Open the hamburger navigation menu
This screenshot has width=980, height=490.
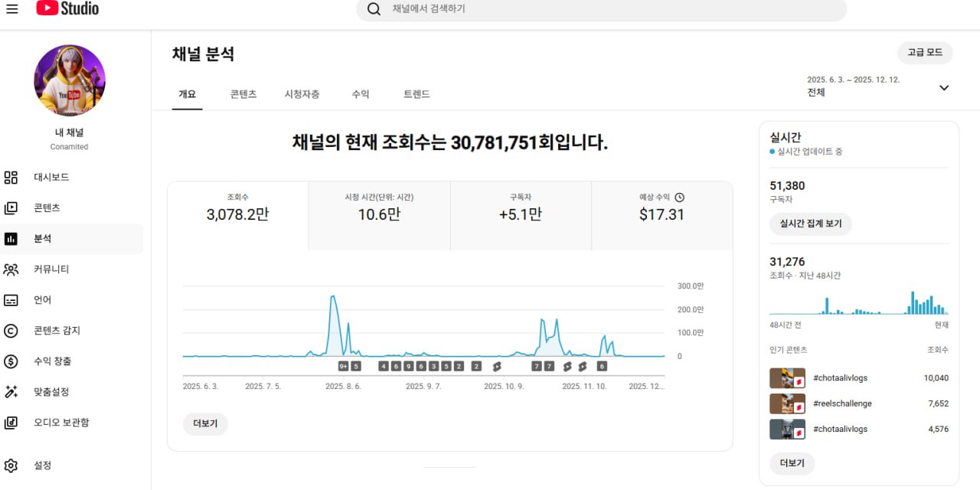[12, 9]
